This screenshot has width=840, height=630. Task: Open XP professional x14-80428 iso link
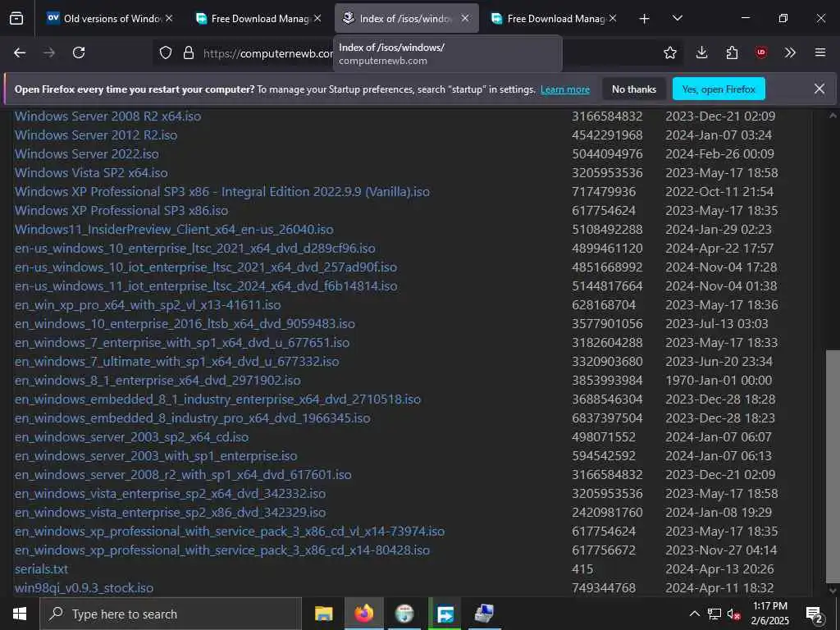coord(221,550)
